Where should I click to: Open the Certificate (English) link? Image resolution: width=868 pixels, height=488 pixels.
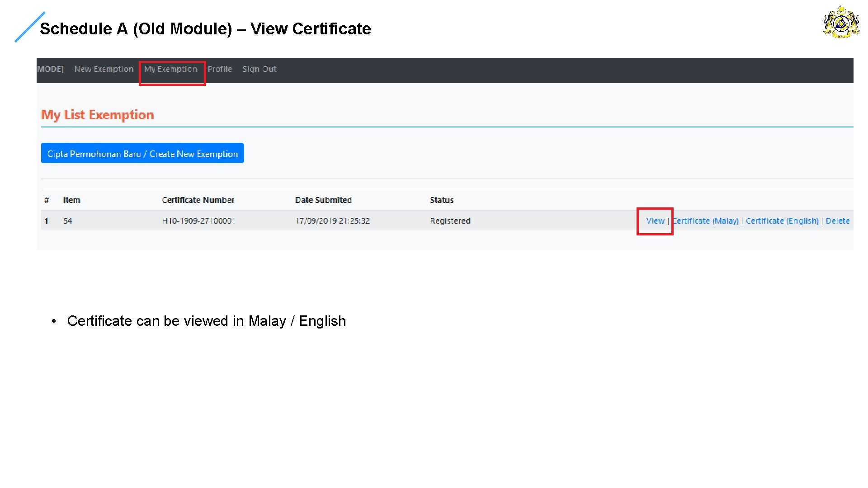click(x=782, y=221)
